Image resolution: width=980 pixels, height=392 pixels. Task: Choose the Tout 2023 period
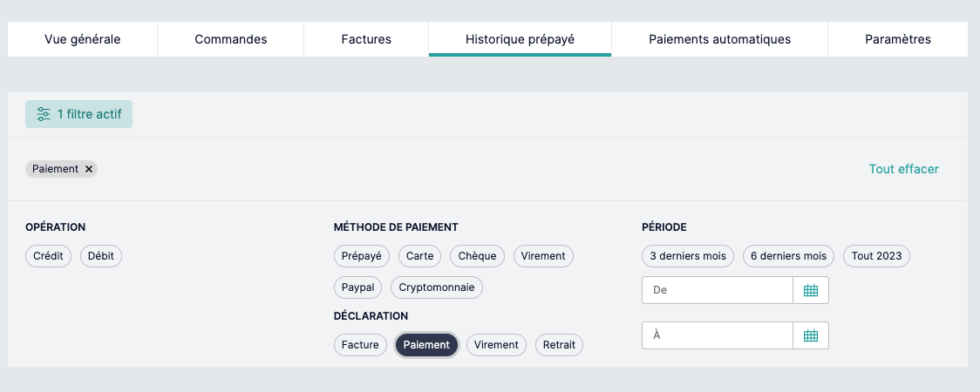(x=876, y=256)
